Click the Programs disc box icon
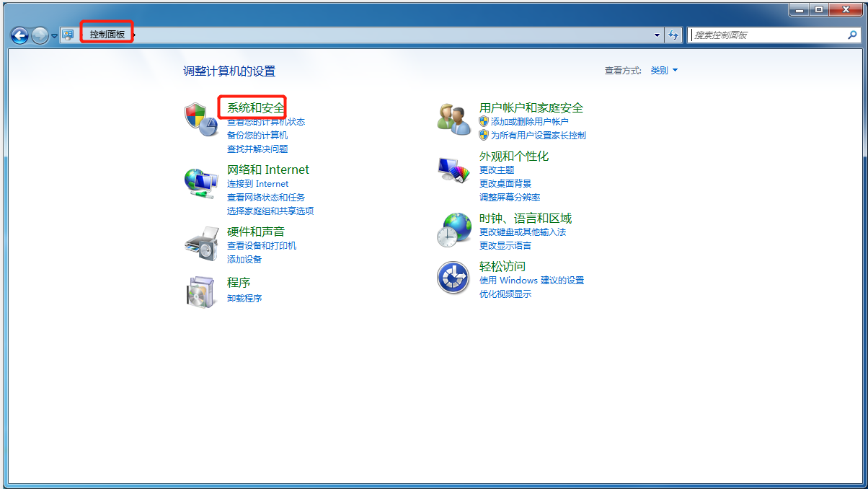This screenshot has width=868, height=489. [x=200, y=291]
